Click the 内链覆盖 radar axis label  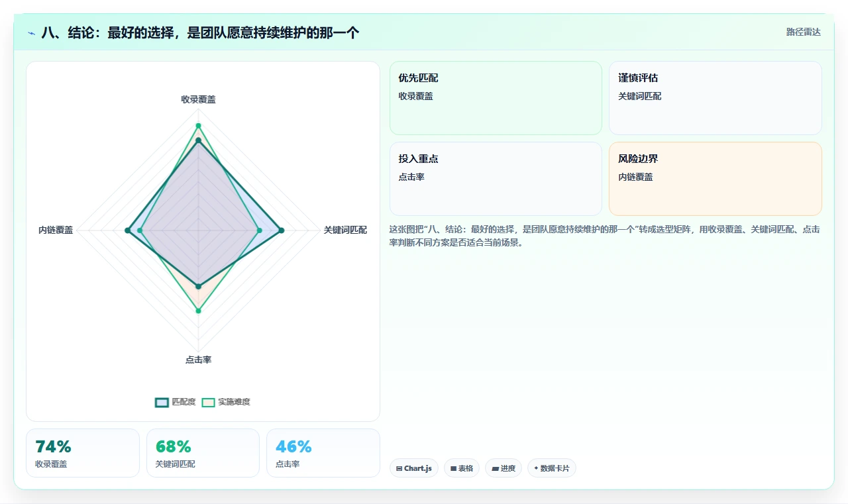click(56, 230)
